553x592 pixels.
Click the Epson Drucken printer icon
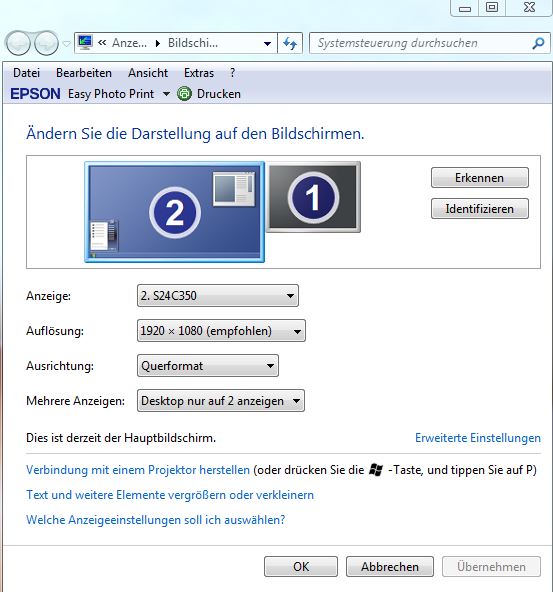coord(184,94)
